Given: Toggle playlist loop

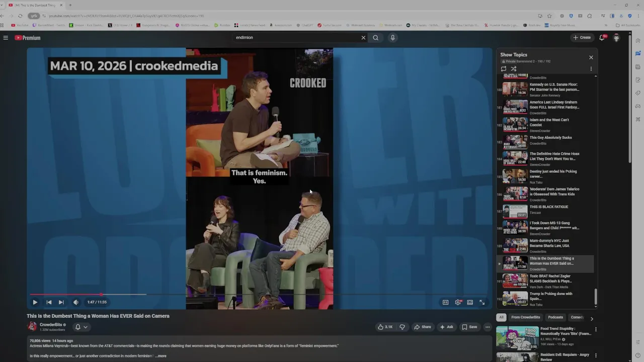Looking at the screenshot, I should click(x=504, y=69).
